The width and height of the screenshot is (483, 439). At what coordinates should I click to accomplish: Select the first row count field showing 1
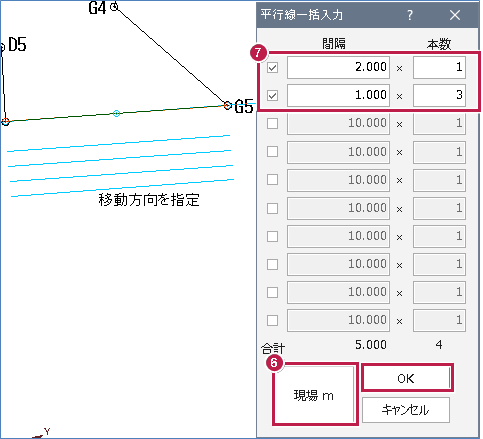point(439,67)
